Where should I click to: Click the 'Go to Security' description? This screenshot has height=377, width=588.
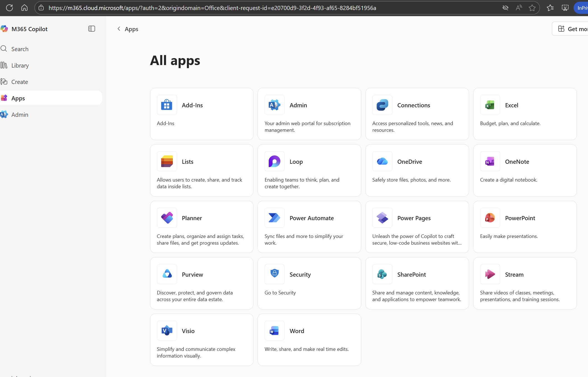280,293
